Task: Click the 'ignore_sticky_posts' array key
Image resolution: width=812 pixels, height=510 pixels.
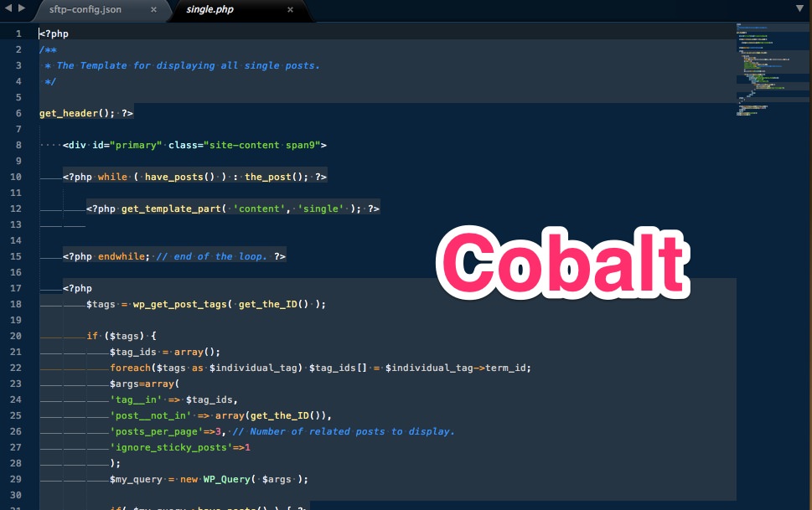Action: click(x=171, y=447)
